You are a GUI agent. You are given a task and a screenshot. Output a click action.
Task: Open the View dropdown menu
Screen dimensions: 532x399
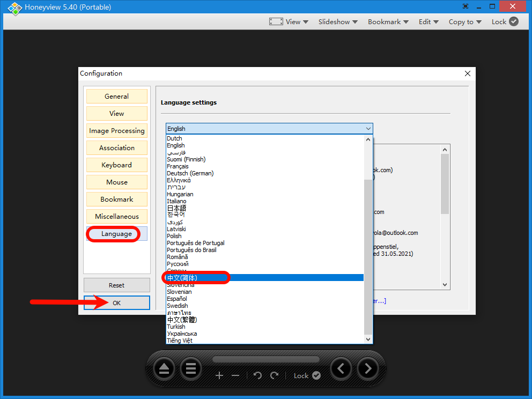[297, 21]
